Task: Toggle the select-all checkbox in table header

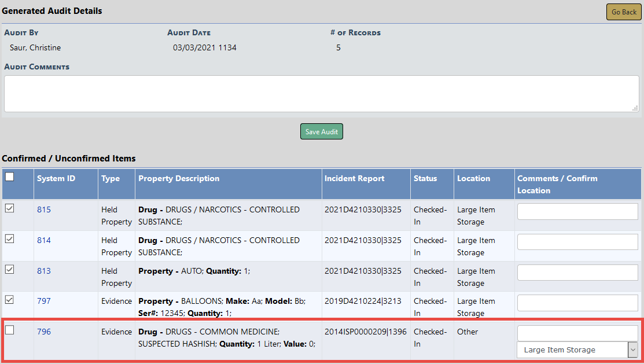Action: tap(9, 178)
